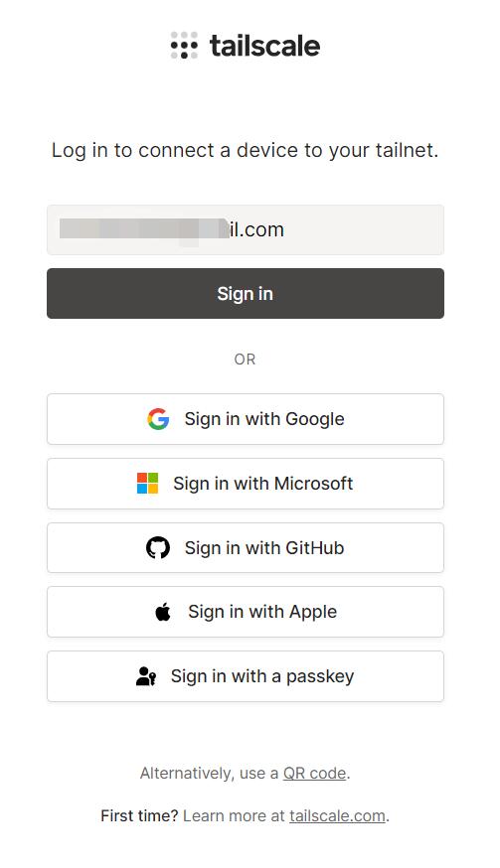
Task: Select the Sign in with a passkey label
Action: 262,676
